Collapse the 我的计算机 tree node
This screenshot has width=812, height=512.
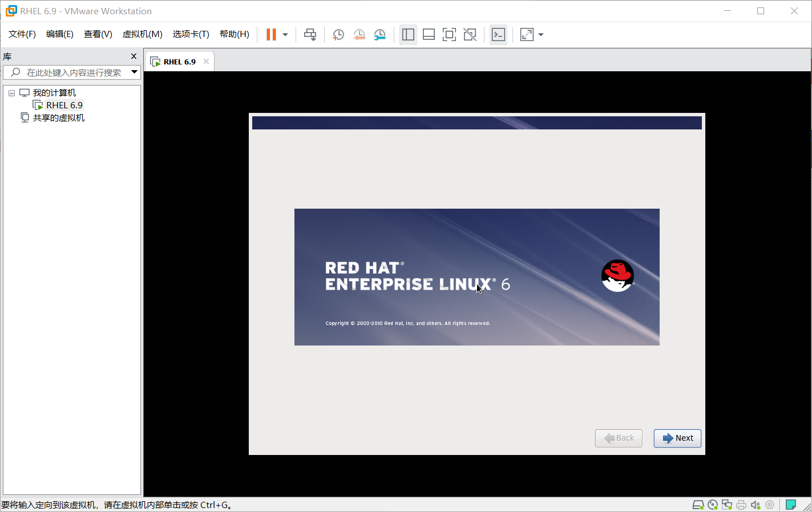coord(11,93)
